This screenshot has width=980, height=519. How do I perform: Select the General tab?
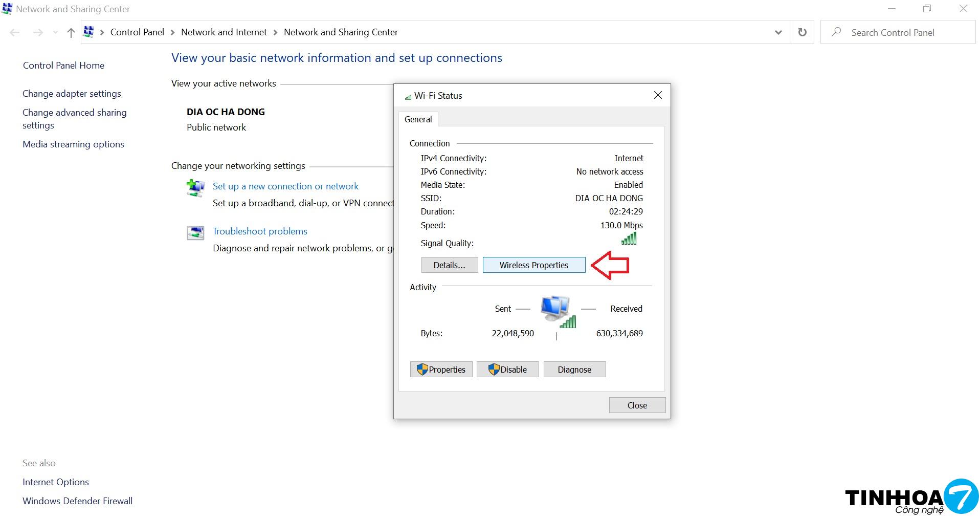point(418,119)
